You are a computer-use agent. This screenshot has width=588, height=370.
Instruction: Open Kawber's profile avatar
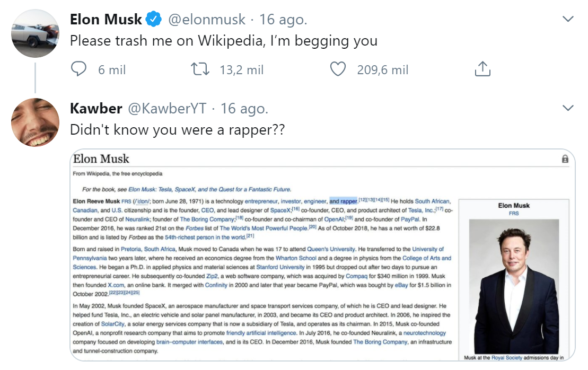[x=35, y=122]
